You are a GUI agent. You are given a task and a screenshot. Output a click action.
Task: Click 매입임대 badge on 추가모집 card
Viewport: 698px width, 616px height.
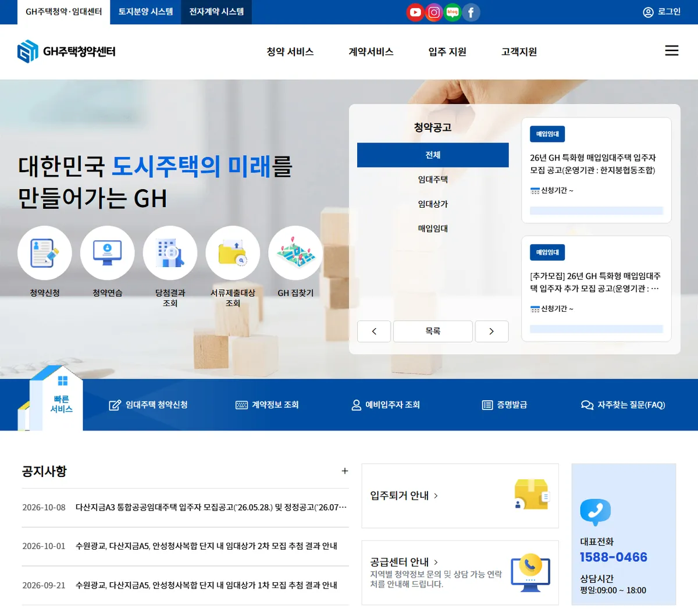pos(547,252)
